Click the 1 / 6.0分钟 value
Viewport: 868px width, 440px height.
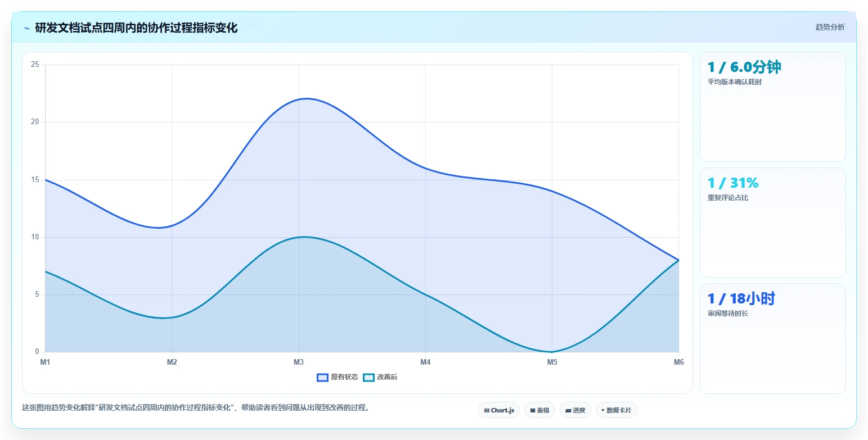(744, 67)
